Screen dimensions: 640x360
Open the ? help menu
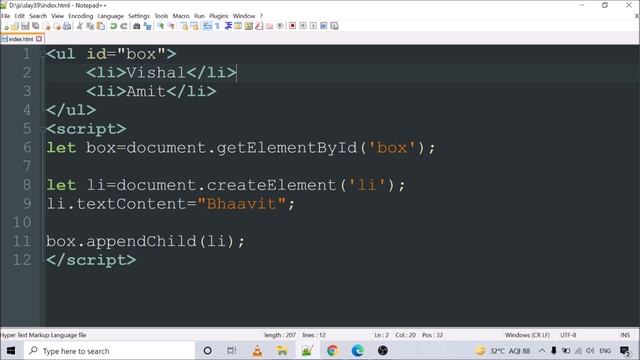[x=261, y=16]
